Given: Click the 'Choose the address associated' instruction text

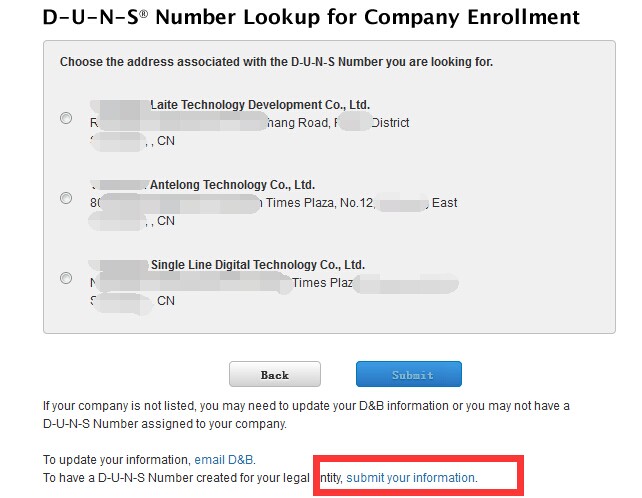Looking at the screenshot, I should [276, 62].
